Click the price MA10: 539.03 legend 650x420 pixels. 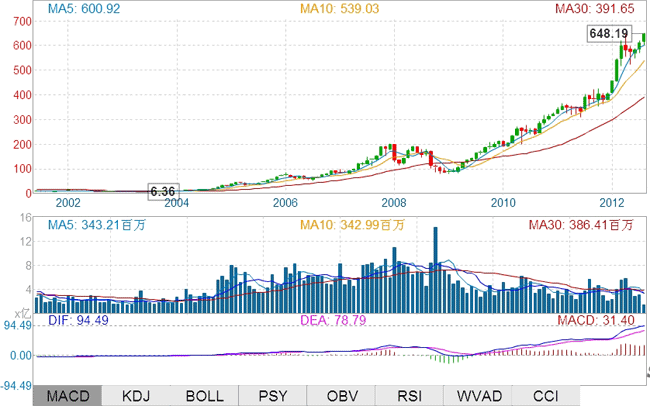tap(340, 9)
